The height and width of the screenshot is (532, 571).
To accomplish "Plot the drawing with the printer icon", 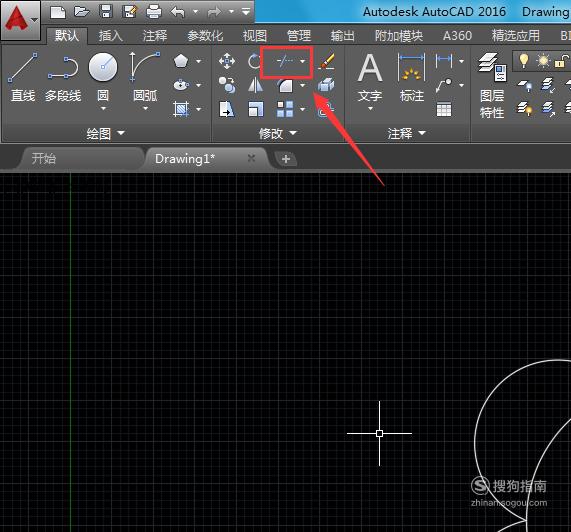I will click(154, 12).
